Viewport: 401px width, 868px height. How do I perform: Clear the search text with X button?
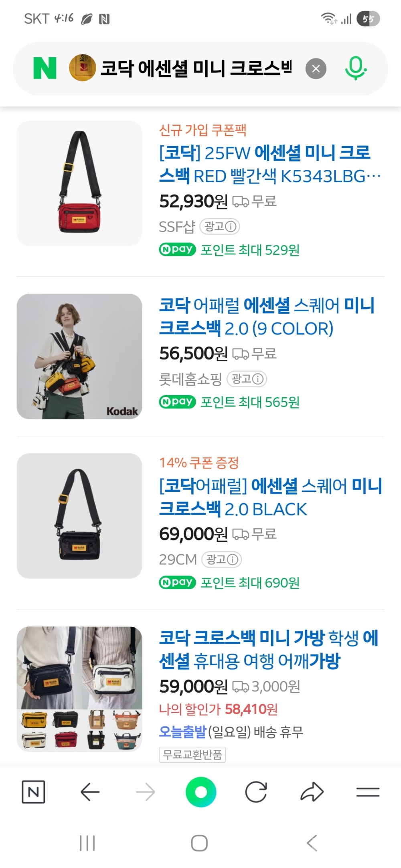tap(316, 69)
